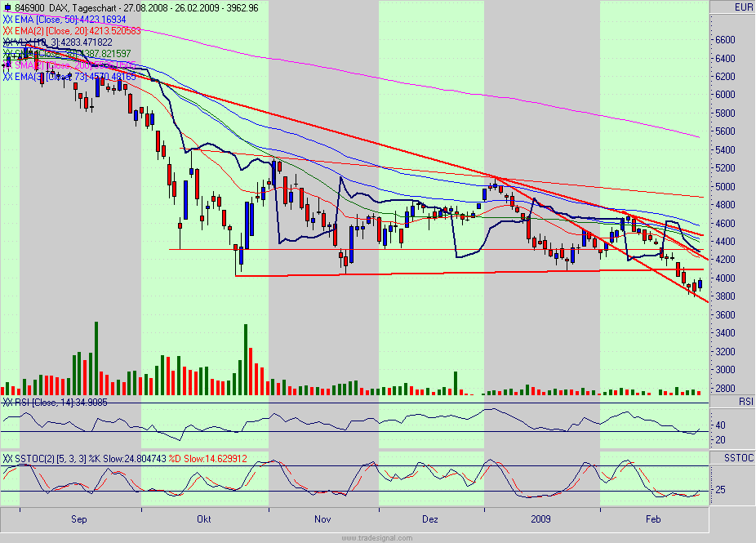Click the 2009 label on the time axis

(x=541, y=519)
